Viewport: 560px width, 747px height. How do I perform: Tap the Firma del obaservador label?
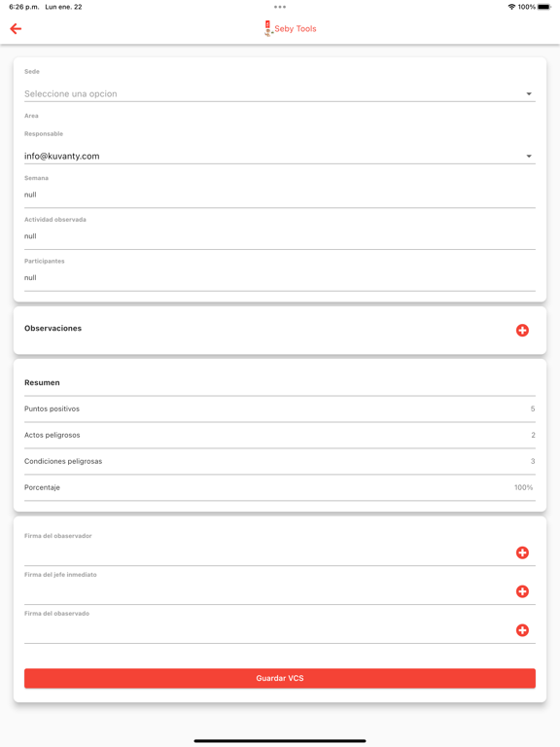pos(58,536)
